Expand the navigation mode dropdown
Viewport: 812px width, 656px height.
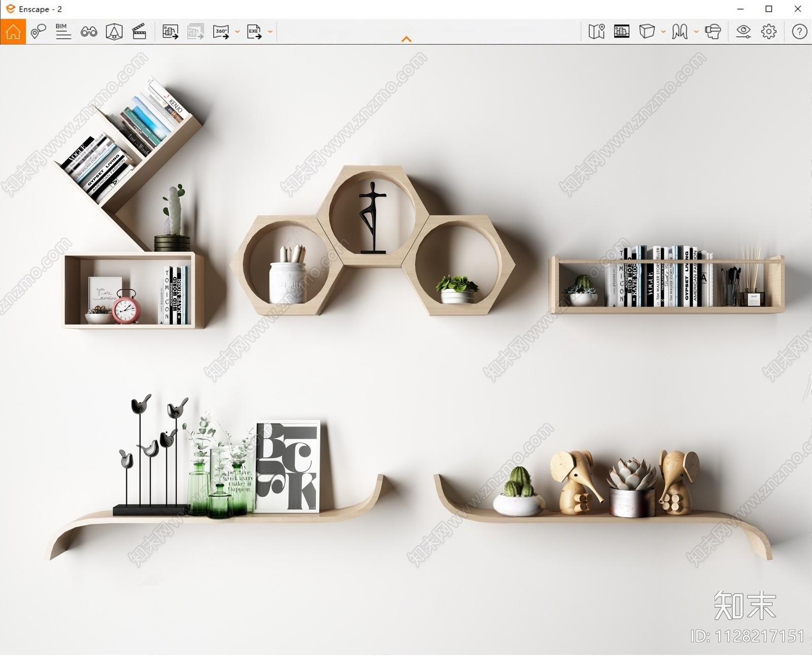point(696,31)
